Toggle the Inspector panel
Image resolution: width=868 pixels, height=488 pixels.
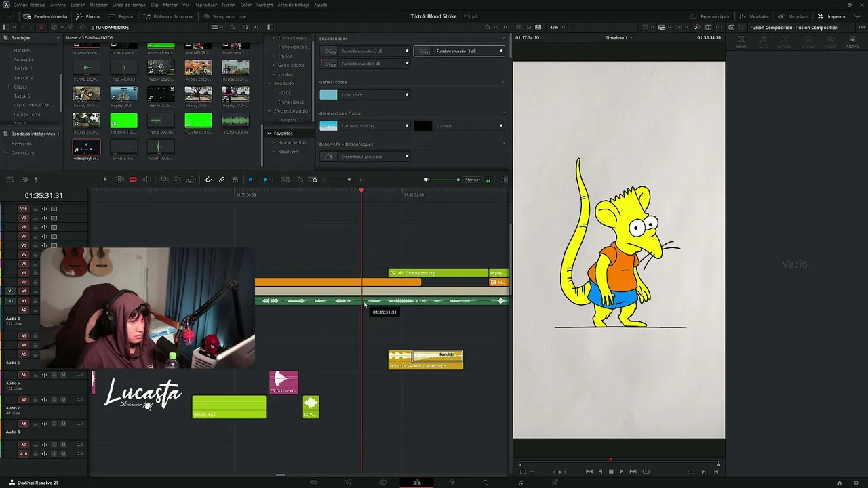click(x=832, y=16)
